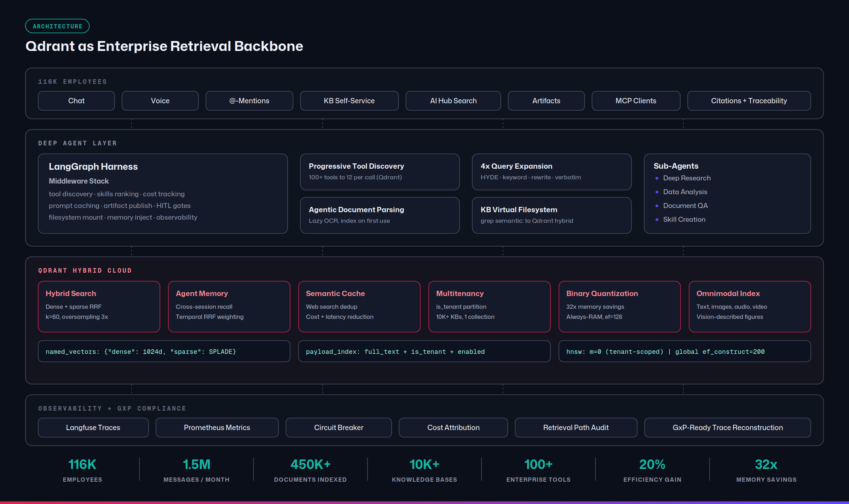Image resolution: width=849 pixels, height=504 pixels.
Task: Click the QDRANT HYBRID CLOUD label
Action: (x=85, y=271)
